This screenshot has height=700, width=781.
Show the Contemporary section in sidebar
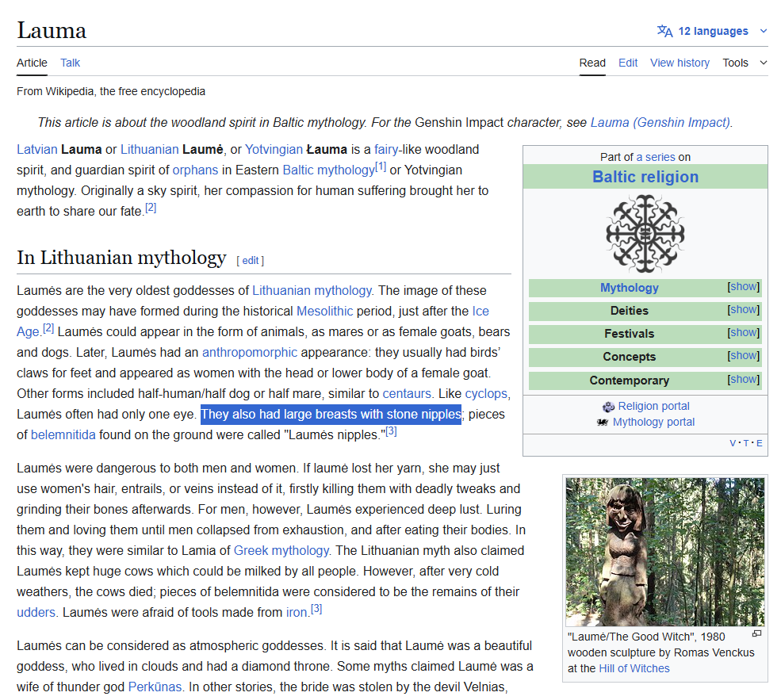(743, 380)
